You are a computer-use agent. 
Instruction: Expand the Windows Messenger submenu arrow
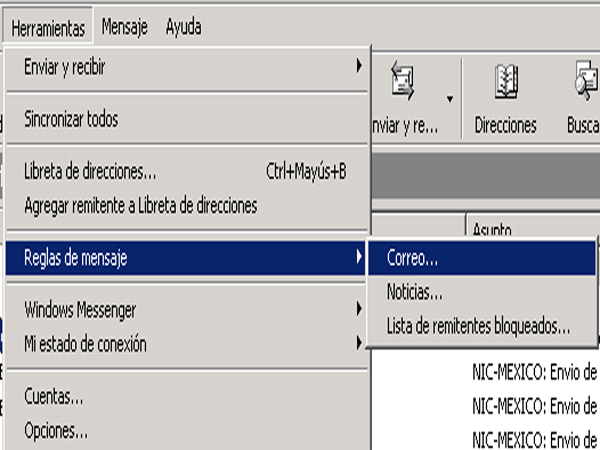[x=359, y=309]
